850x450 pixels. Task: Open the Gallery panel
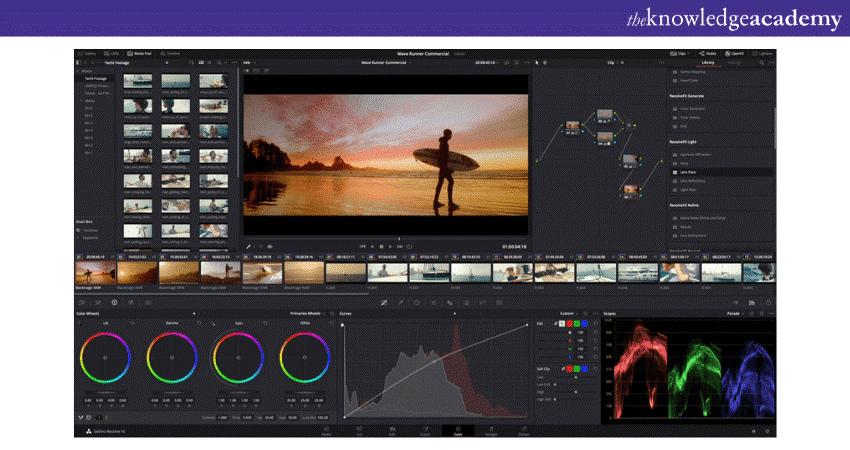click(x=88, y=53)
